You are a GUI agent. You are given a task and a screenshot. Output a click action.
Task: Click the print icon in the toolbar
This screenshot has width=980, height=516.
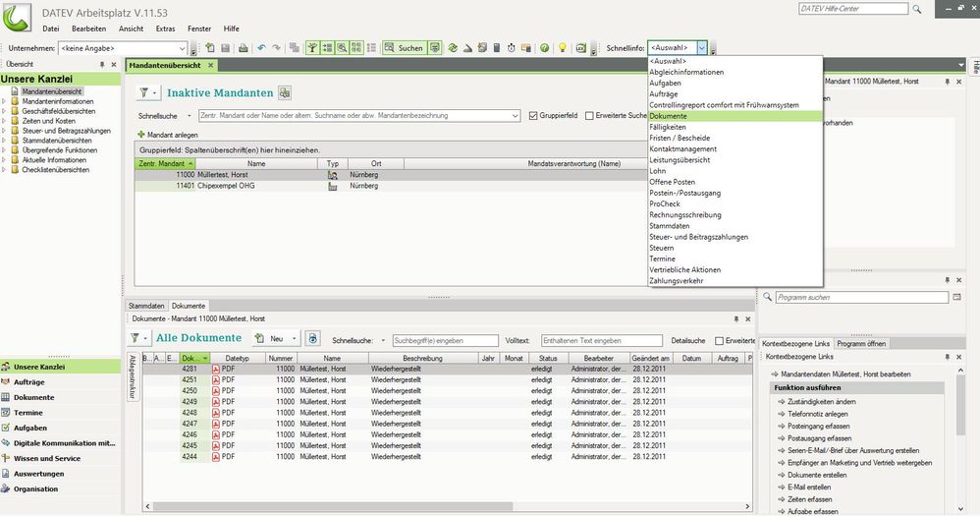coord(243,48)
